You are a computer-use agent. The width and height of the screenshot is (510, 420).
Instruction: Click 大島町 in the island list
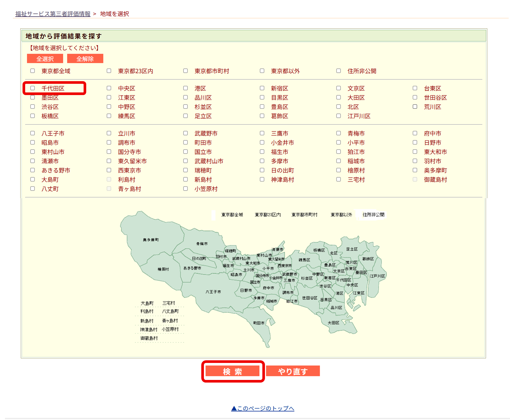[x=147, y=303]
